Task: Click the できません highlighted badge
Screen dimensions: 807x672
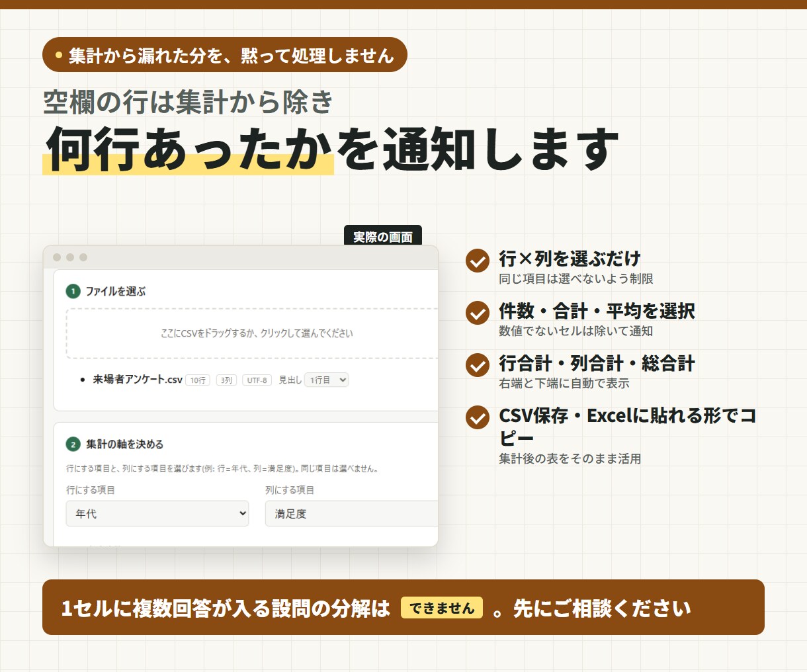Action: click(442, 608)
